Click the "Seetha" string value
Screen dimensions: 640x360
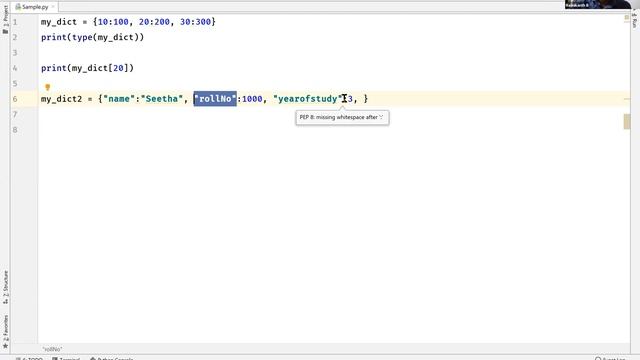tap(162, 99)
